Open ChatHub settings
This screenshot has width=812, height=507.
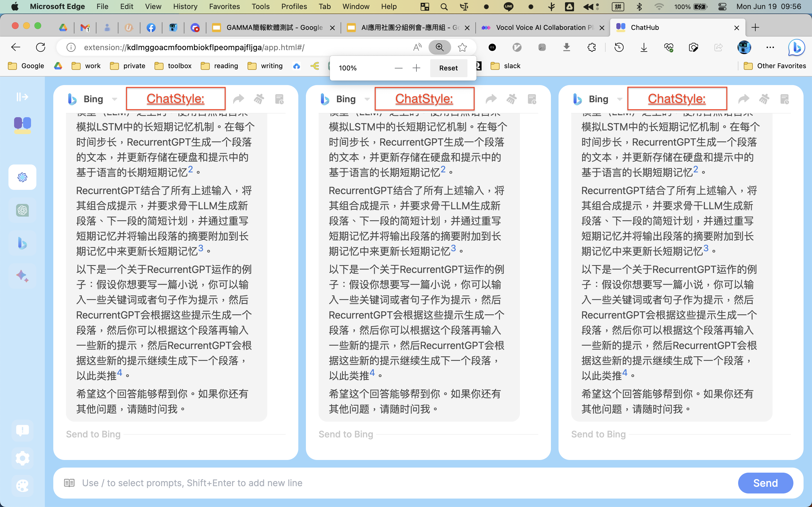(x=22, y=458)
